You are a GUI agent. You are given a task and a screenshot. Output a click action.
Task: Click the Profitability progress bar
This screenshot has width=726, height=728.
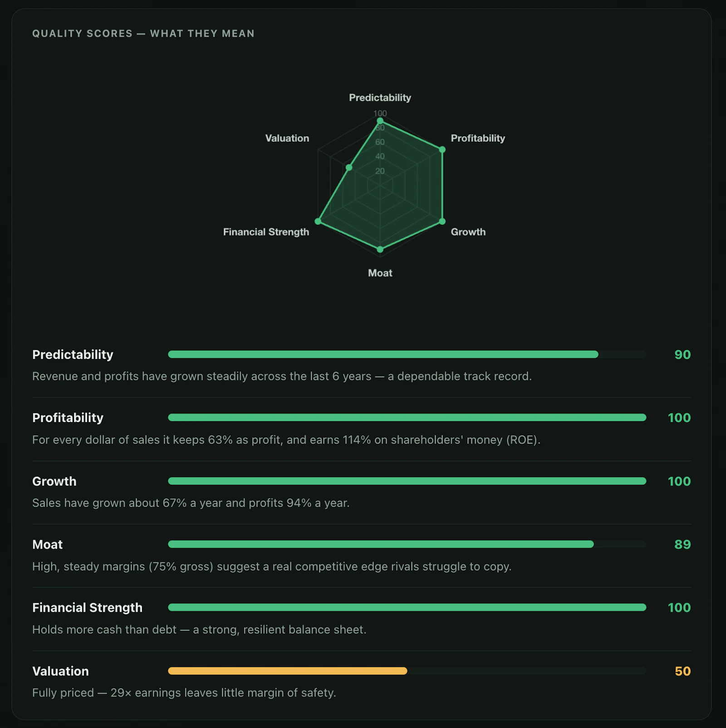407,418
